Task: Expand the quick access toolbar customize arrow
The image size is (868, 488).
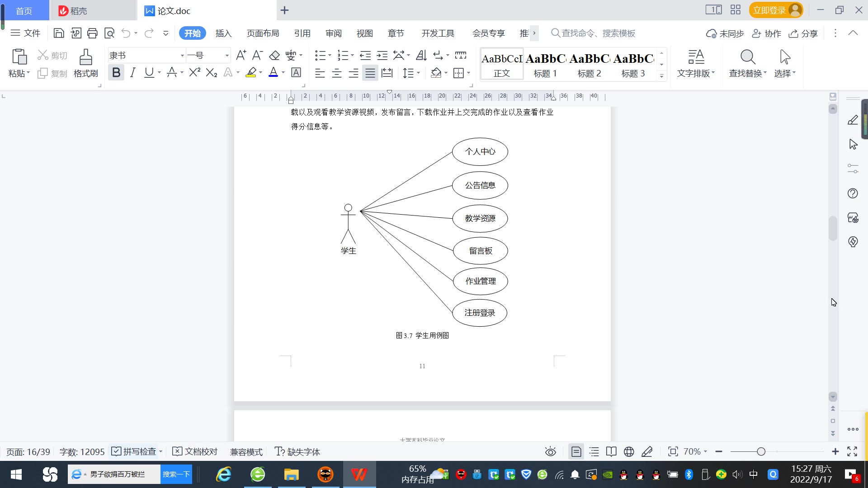Action: 165,33
